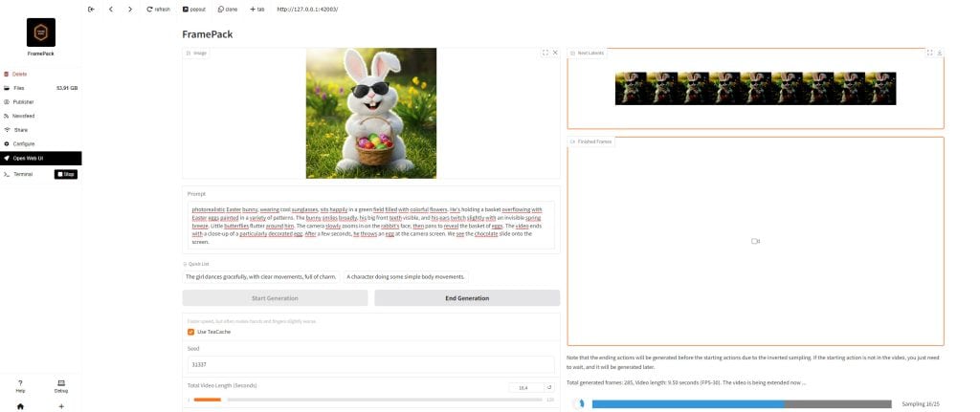Click the Seed input field
Viewport: 980px width, 412px height.
370,364
